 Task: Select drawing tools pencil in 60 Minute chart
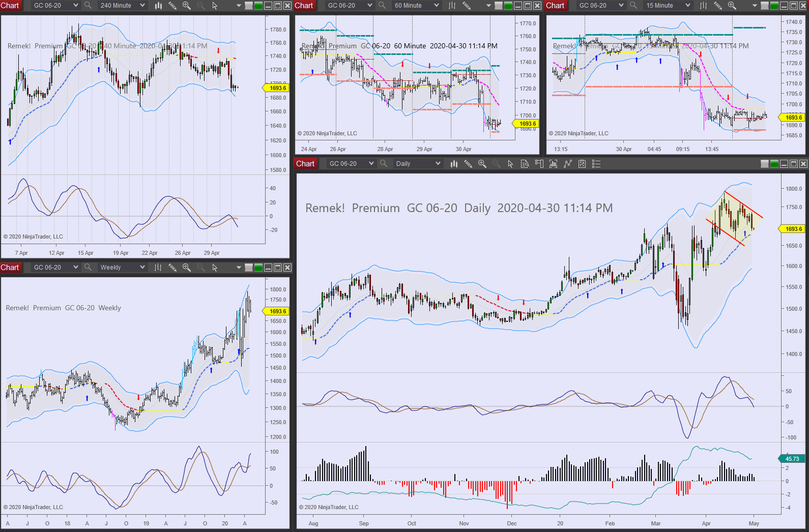click(467, 6)
